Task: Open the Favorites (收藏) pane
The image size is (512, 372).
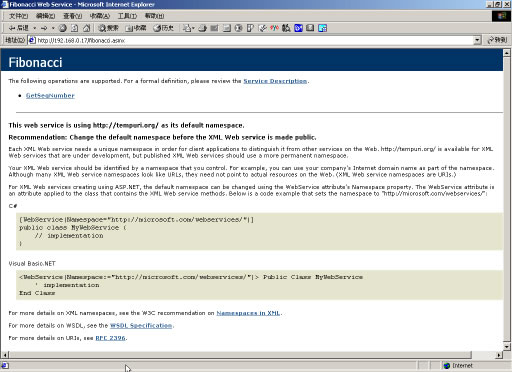Action: click(x=136, y=28)
